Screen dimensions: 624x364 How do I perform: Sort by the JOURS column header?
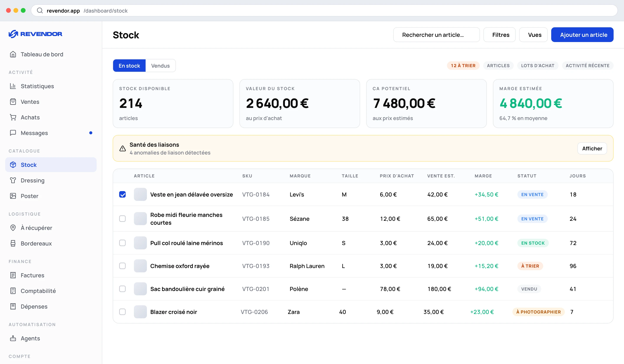[x=577, y=176]
